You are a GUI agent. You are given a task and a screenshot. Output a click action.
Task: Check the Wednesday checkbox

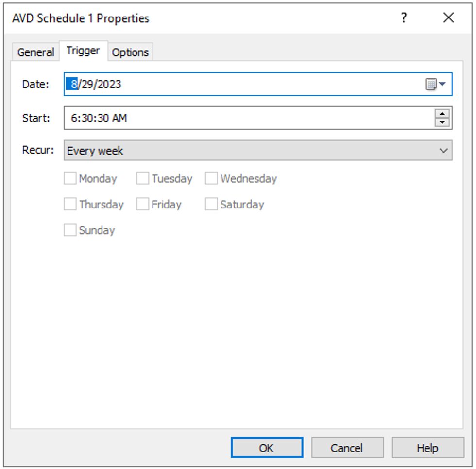tap(211, 178)
